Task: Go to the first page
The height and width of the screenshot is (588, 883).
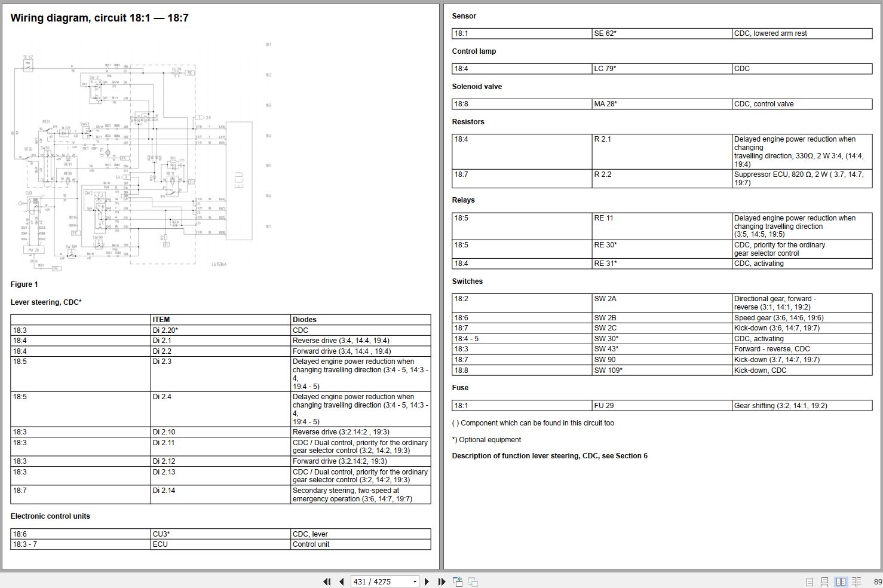Action: 327,581
